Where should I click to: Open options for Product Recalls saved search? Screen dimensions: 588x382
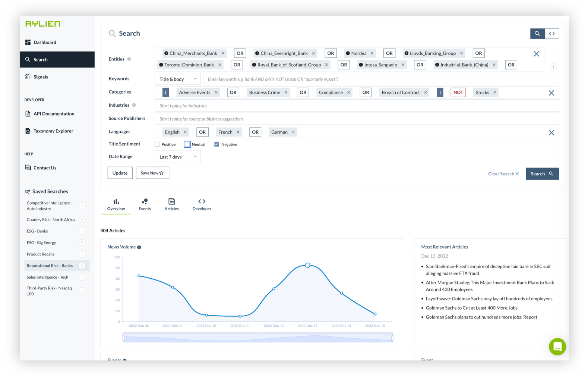(x=82, y=254)
